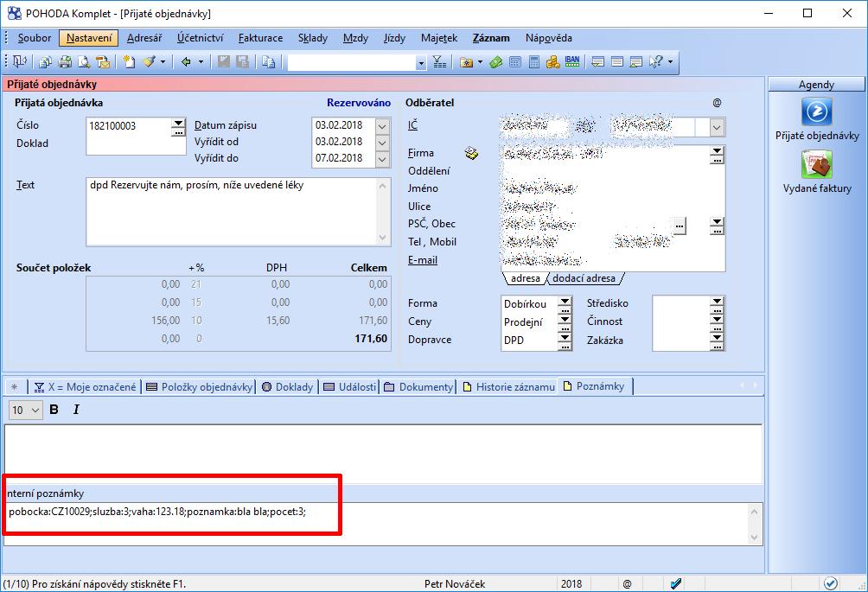Image resolution: width=868 pixels, height=592 pixels.
Task: Create new record with blank page icon
Action: pos(129,62)
